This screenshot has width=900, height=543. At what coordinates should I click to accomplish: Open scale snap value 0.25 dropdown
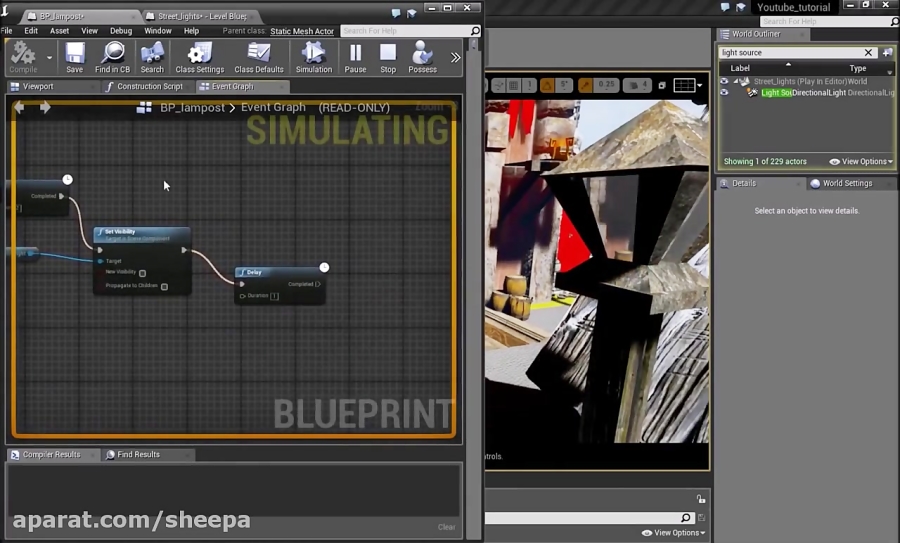click(606, 85)
